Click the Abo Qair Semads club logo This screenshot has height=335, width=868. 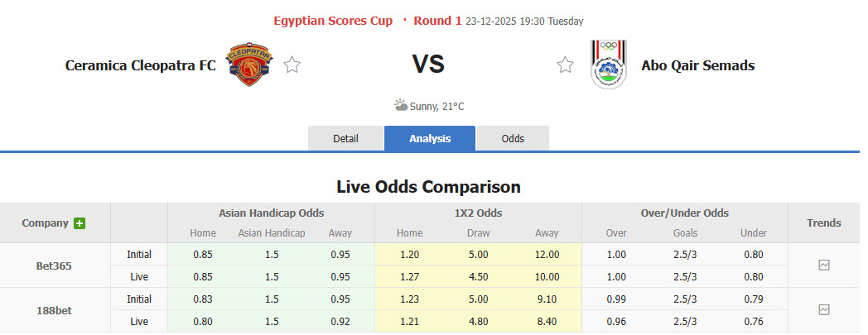(607, 65)
